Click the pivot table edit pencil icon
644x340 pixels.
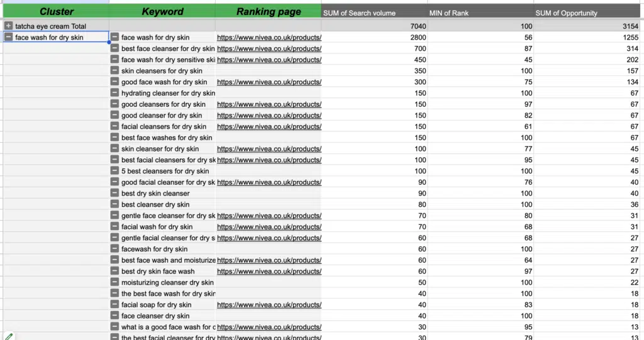click(x=8, y=336)
